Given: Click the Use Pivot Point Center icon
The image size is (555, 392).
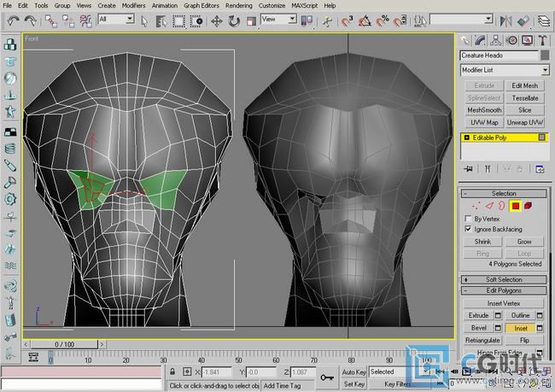Looking at the screenshot, I should [307, 20].
